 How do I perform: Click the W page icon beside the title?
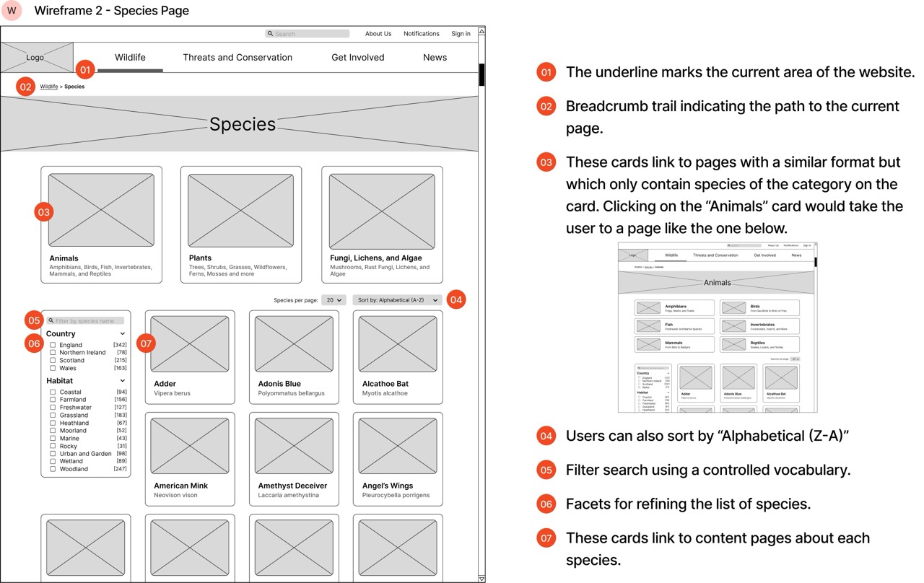[12, 11]
